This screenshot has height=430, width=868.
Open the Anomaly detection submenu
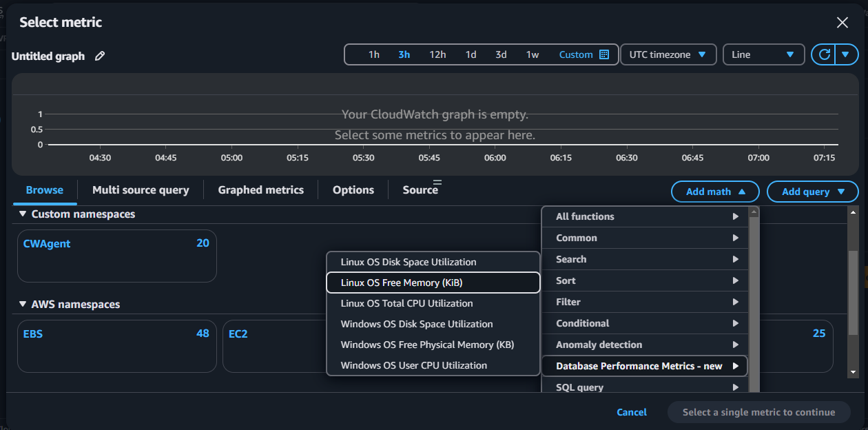(644, 345)
